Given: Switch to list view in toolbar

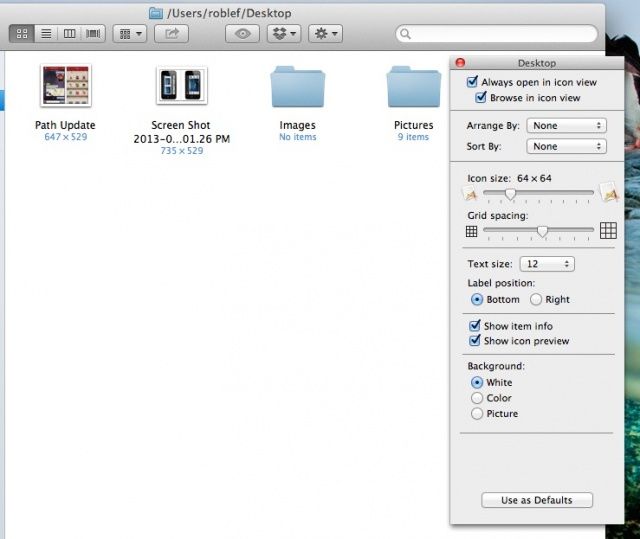Looking at the screenshot, I should click(x=45, y=34).
